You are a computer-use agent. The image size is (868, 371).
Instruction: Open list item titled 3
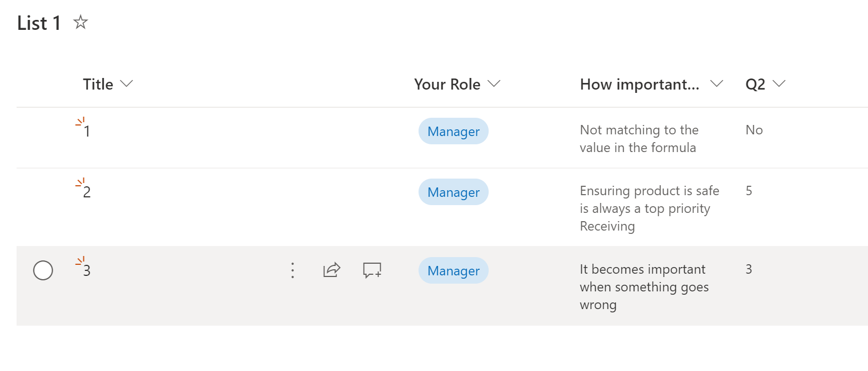[x=87, y=270]
